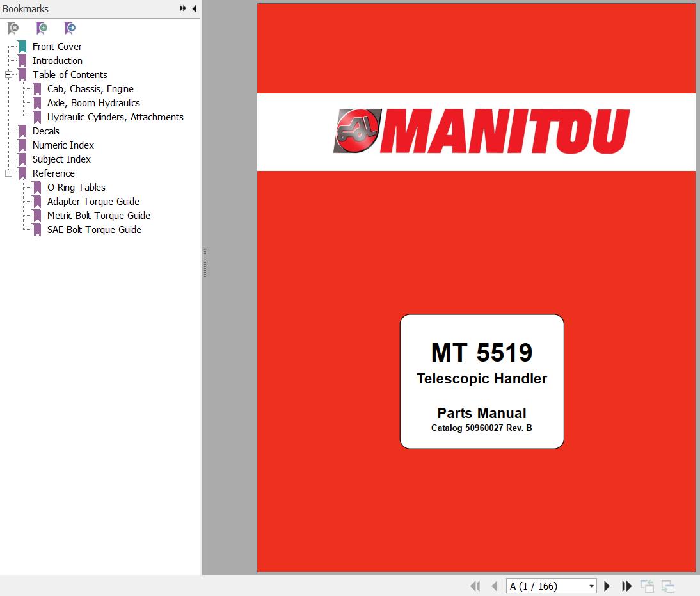Jump to Axle, Boom Hydraulics section

point(93,103)
